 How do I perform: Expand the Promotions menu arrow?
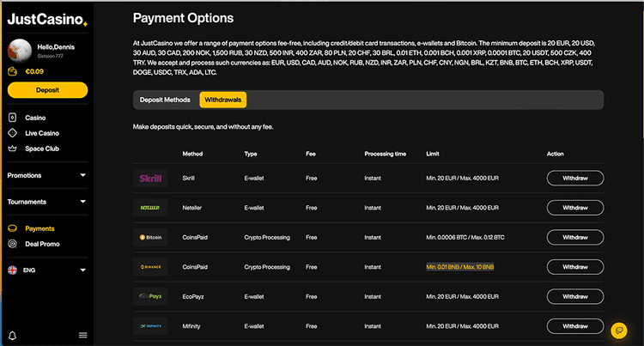tap(83, 175)
